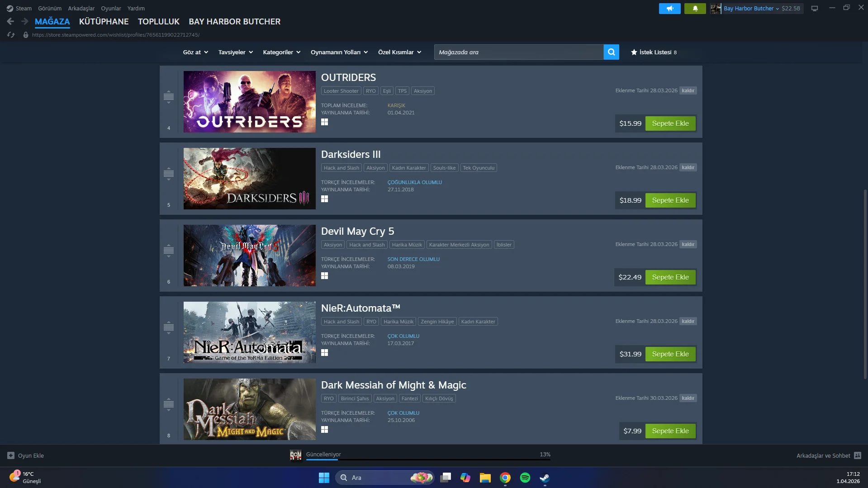Open the NieR:Automata cover thumbnail
Screen dimensions: 868x488
coord(250,332)
